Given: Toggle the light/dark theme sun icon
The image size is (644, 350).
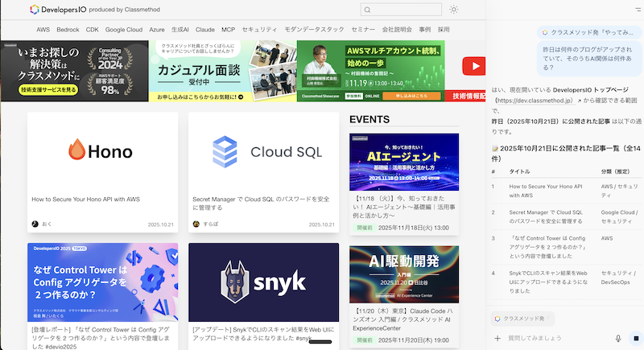Looking at the screenshot, I should click(x=454, y=10).
